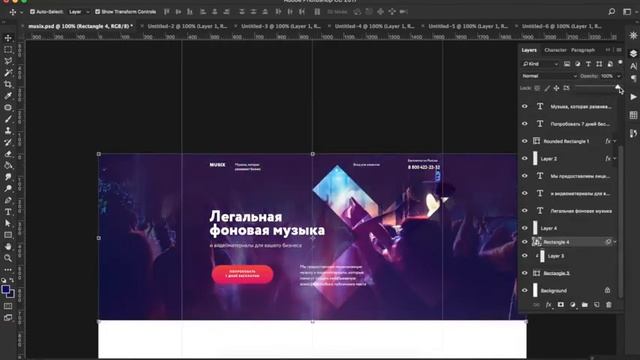Select the Pen tool
Image resolution: width=640 pixels, height=360 pixels.
8,200
